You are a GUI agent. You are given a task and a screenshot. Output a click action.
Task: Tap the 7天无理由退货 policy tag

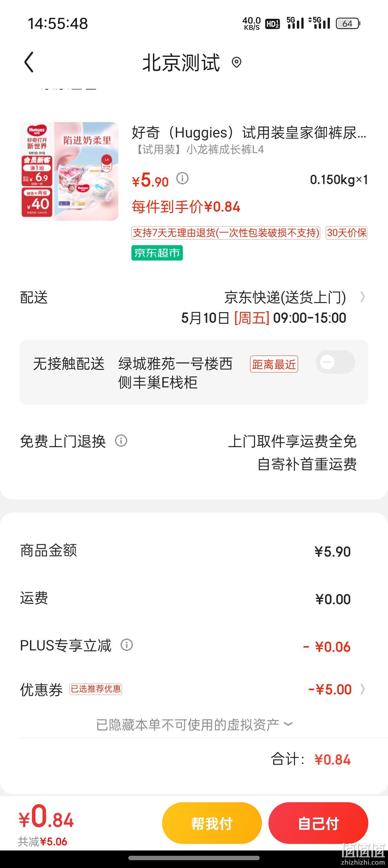226,233
